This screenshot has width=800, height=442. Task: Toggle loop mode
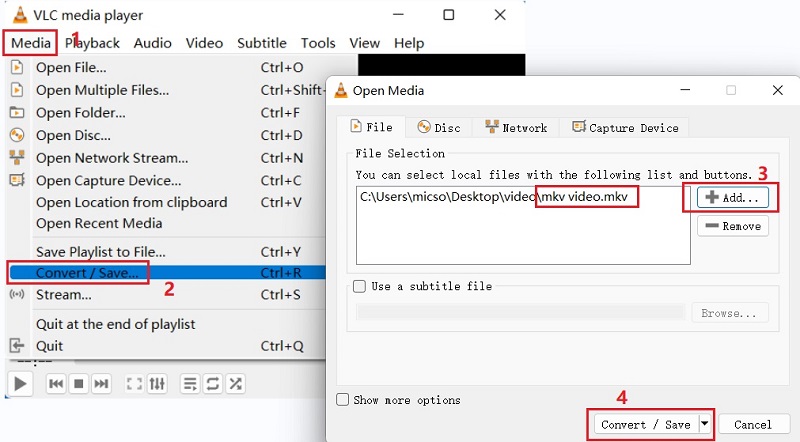(213, 383)
